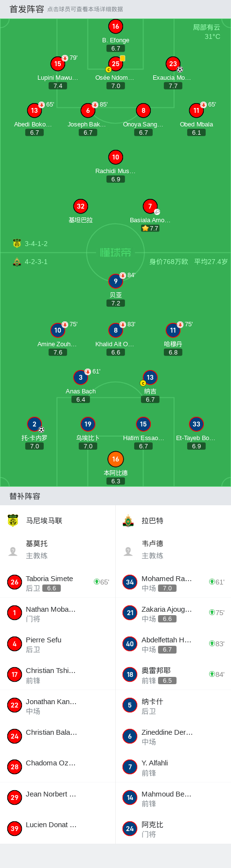The height and width of the screenshot is (868, 231).
Task: Open 阿克比 number 24 goalkeeper substitute
Action: (x=173, y=829)
